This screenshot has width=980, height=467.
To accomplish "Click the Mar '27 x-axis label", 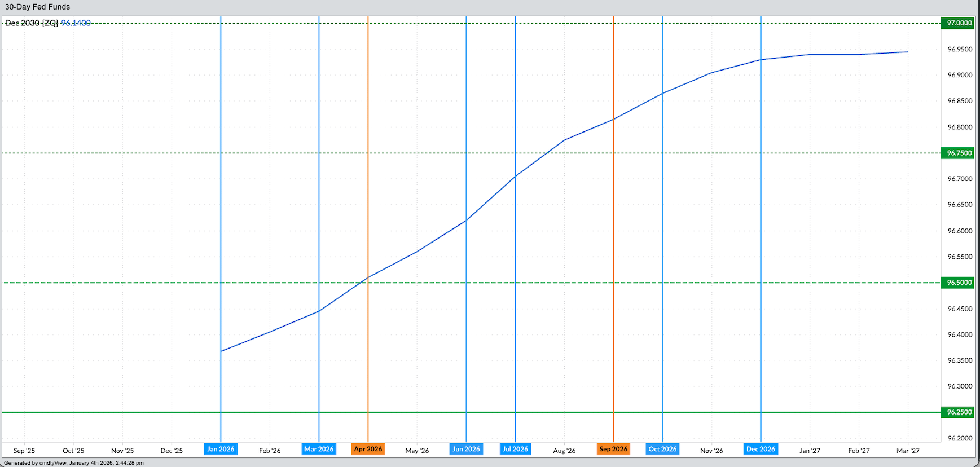I will click(x=908, y=450).
